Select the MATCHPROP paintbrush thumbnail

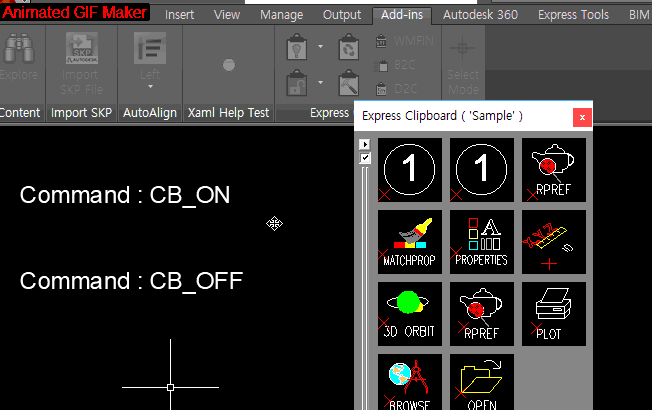pyautogui.click(x=410, y=242)
